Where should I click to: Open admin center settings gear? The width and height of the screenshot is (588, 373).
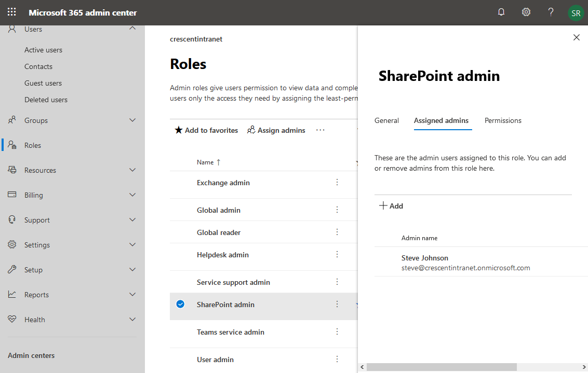pyautogui.click(x=526, y=11)
